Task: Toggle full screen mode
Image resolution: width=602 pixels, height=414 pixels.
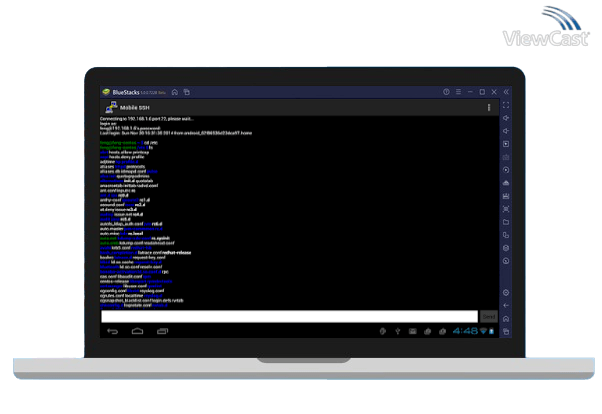Action: 506,105
